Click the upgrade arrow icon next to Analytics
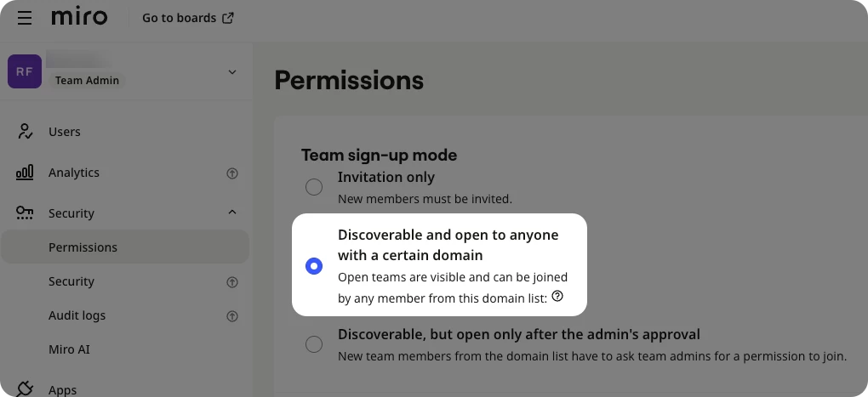Screen dimensions: 868x397 (232, 173)
